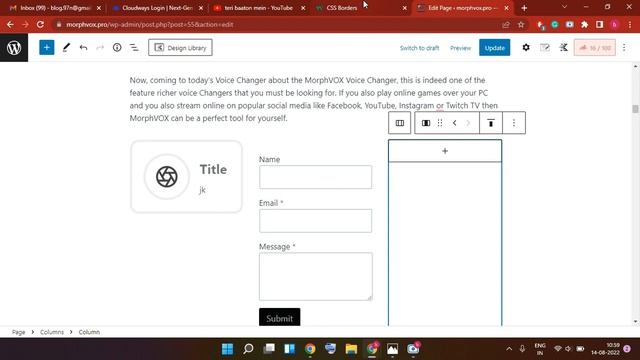Open the Extensions puzzle icon
Viewport: 640px width, 360px height.
(x=584, y=24)
